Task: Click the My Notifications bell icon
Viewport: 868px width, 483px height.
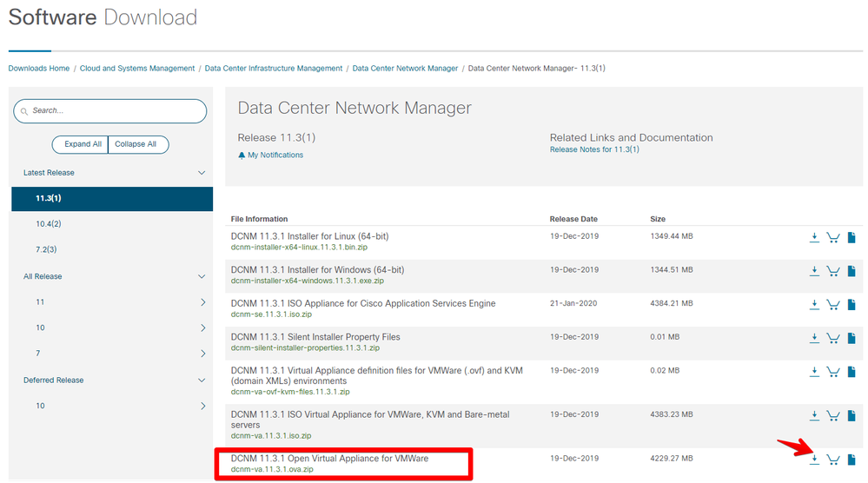Action: pos(242,155)
